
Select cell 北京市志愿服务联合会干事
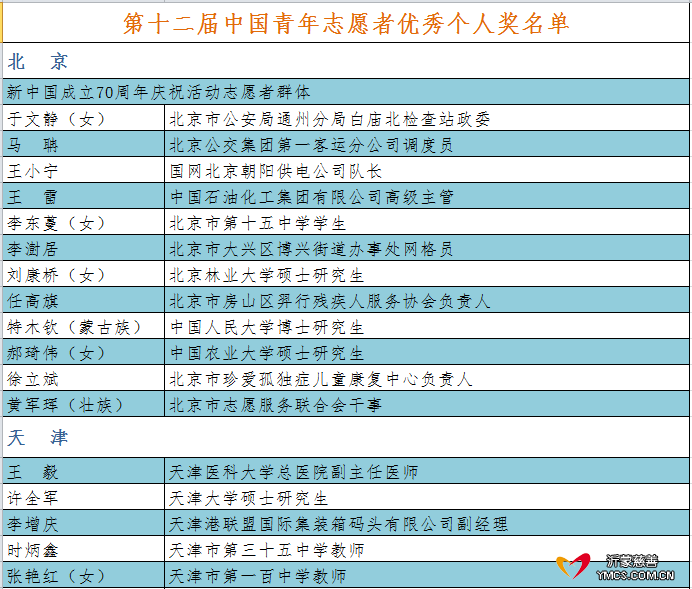(x=427, y=404)
